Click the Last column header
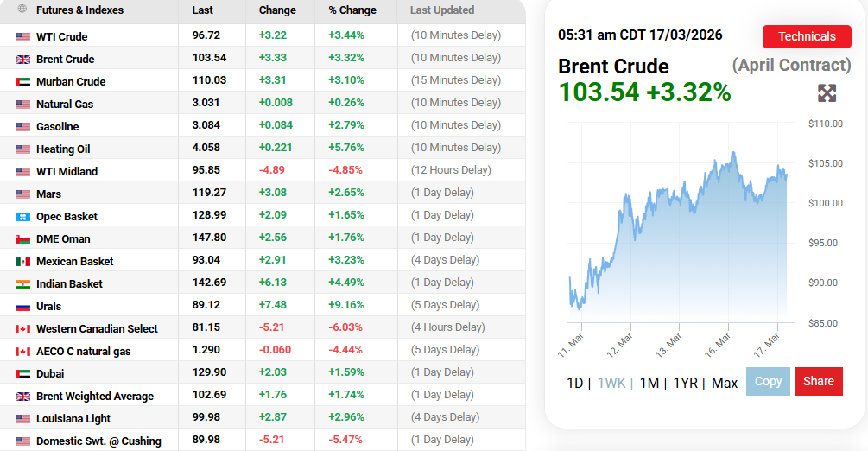The height and width of the screenshot is (451, 868). tap(203, 10)
